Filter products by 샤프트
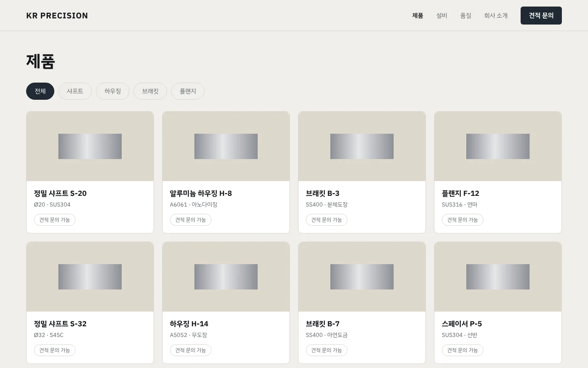 click(75, 91)
